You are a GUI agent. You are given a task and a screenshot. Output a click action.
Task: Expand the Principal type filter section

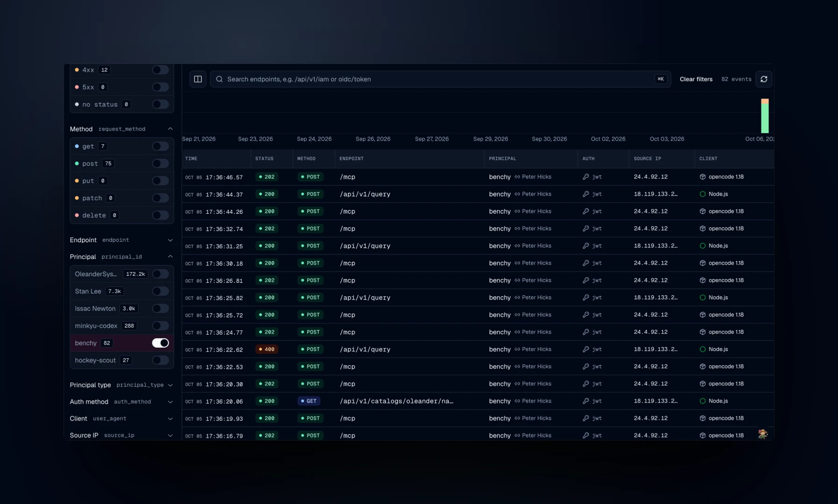tap(170, 385)
